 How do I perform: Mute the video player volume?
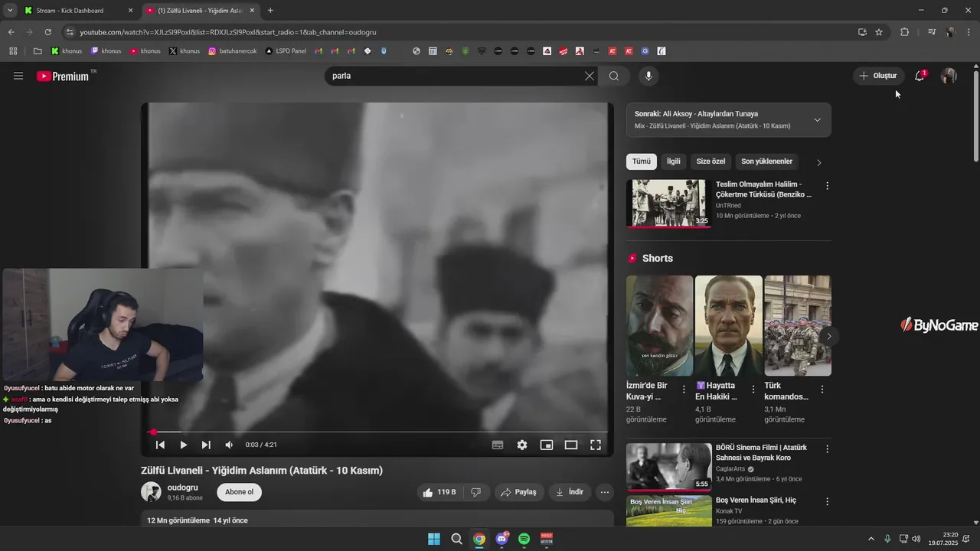229,445
